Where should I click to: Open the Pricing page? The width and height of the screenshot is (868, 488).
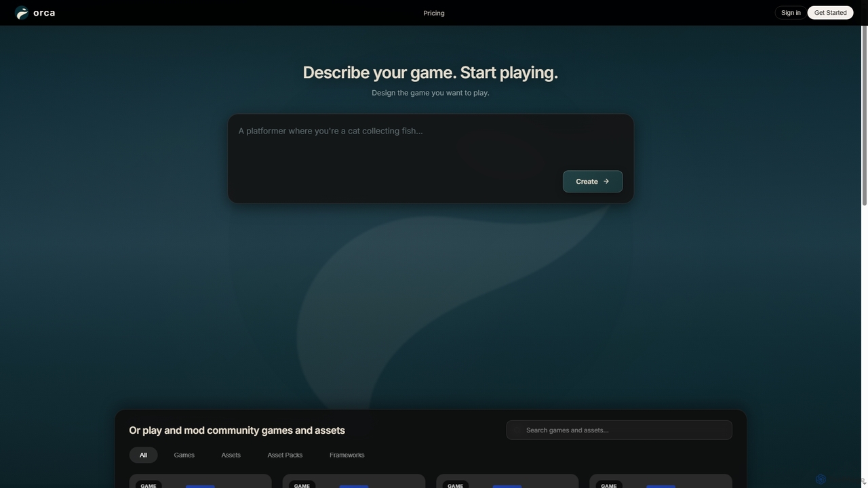pyautogui.click(x=434, y=13)
